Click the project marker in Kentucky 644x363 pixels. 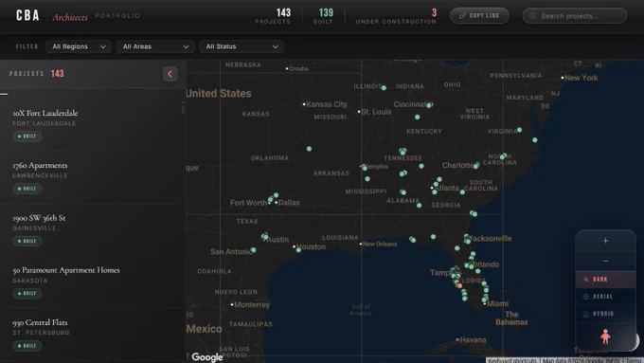[418, 118]
